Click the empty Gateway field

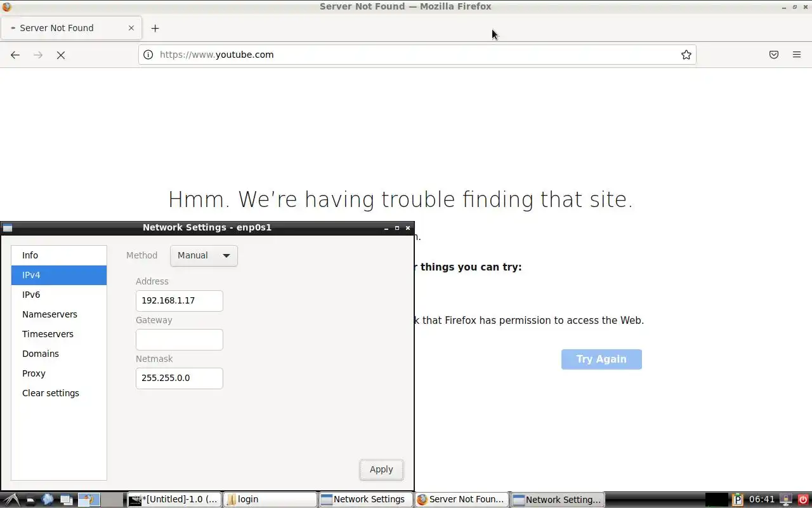[180, 340]
